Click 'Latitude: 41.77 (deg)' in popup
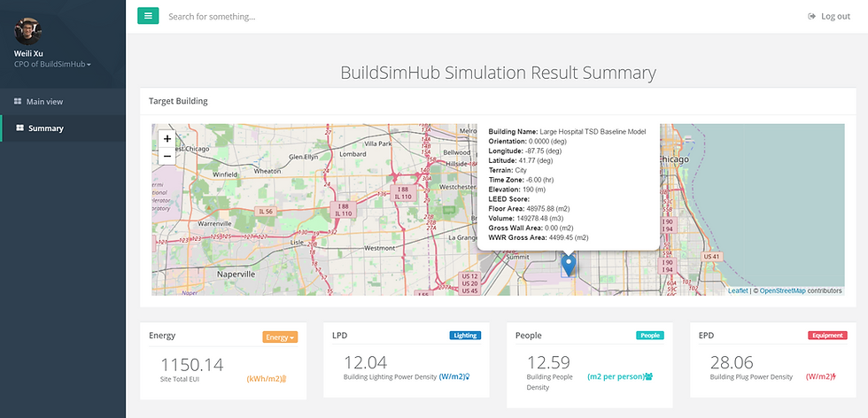This screenshot has width=868, height=418. click(x=520, y=160)
